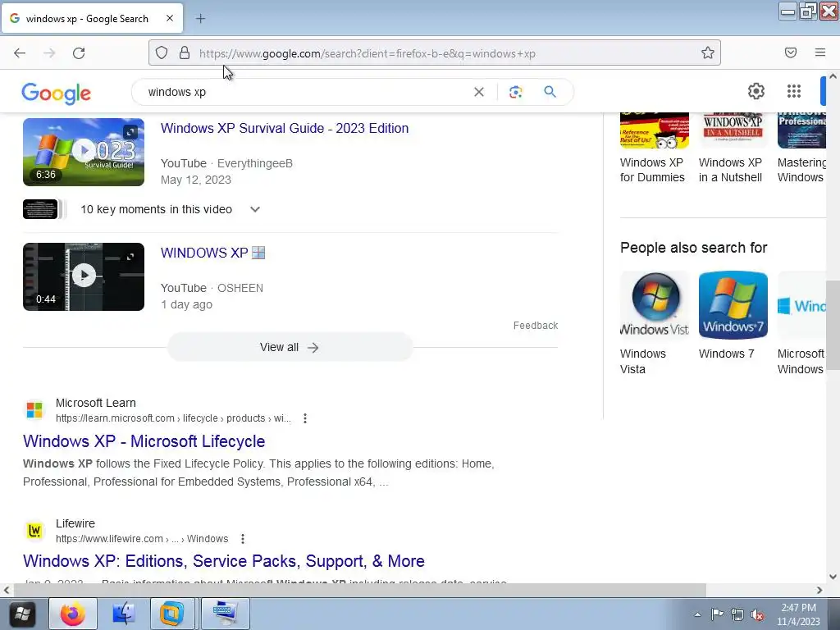Click Firefox icon in taskbar
Image resolution: width=840 pixels, height=630 pixels.
tap(73, 614)
